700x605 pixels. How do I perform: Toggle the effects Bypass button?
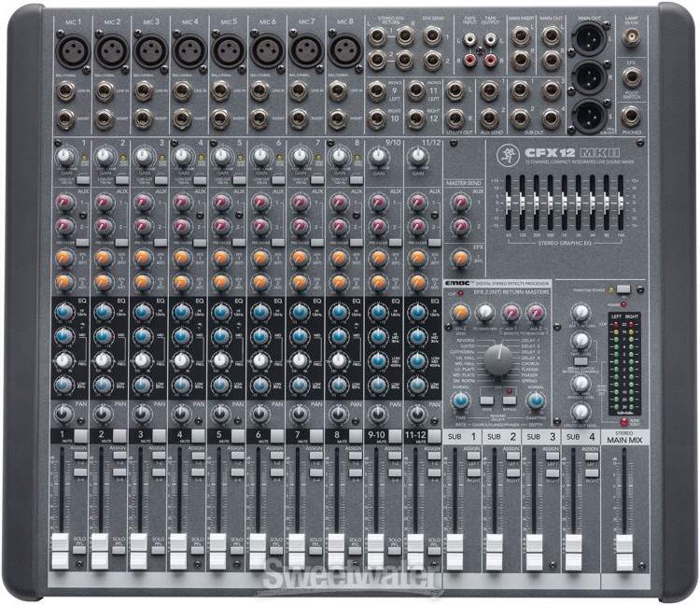[x=510, y=401]
